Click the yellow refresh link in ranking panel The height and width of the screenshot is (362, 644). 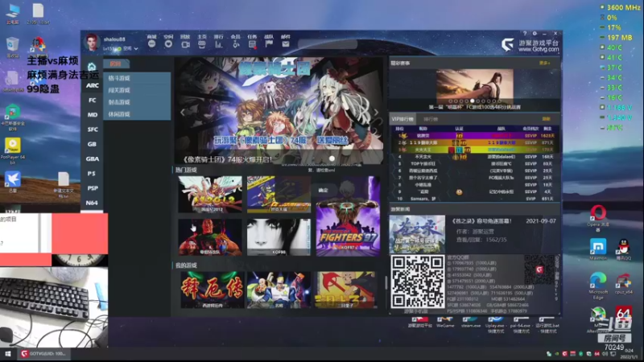tap(546, 119)
